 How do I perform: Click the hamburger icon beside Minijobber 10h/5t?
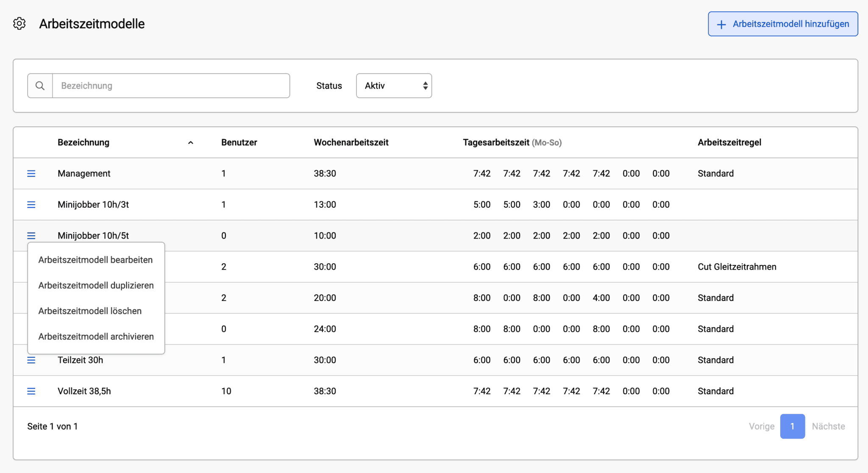pyautogui.click(x=31, y=236)
